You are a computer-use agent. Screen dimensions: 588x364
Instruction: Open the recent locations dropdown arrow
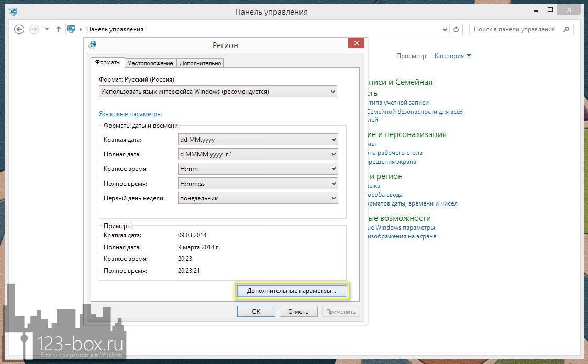[47, 29]
